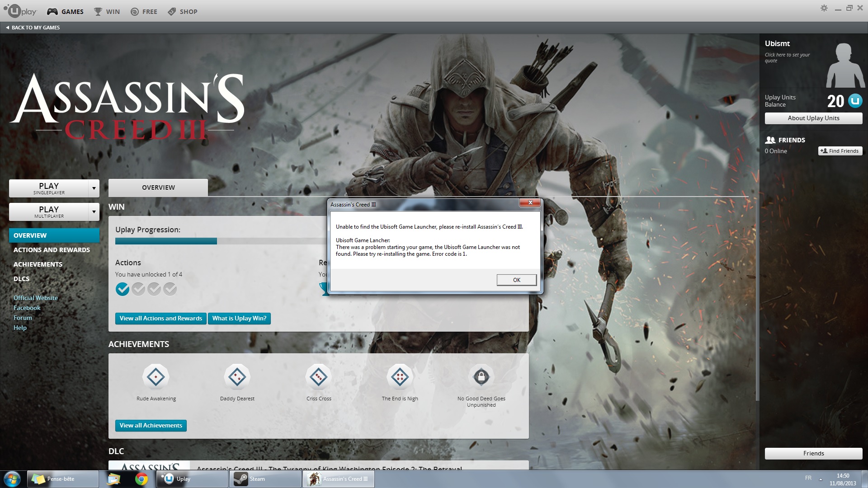Open Google Chrome from the taskbar

click(x=142, y=479)
